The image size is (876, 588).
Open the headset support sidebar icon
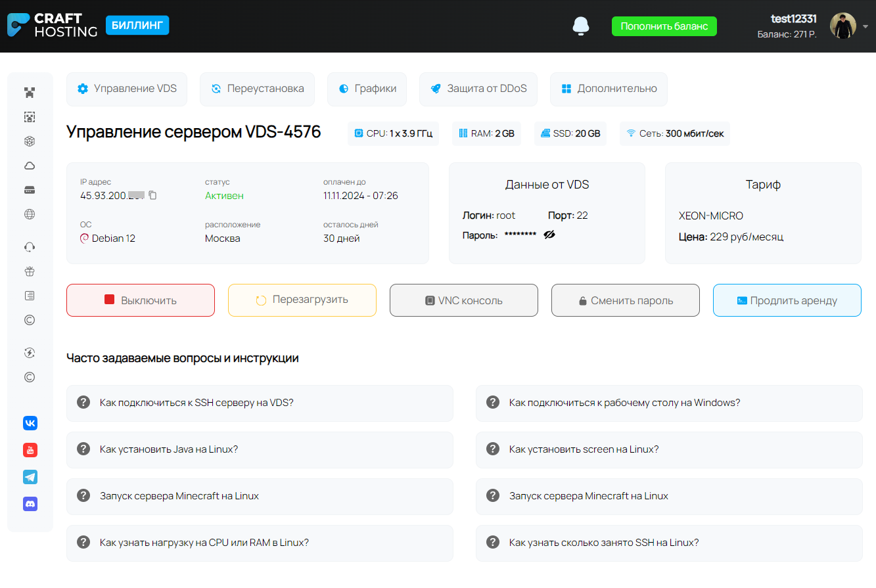pyautogui.click(x=30, y=247)
